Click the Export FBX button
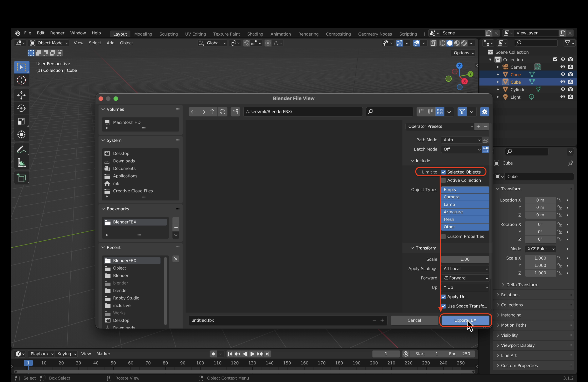 465,321
